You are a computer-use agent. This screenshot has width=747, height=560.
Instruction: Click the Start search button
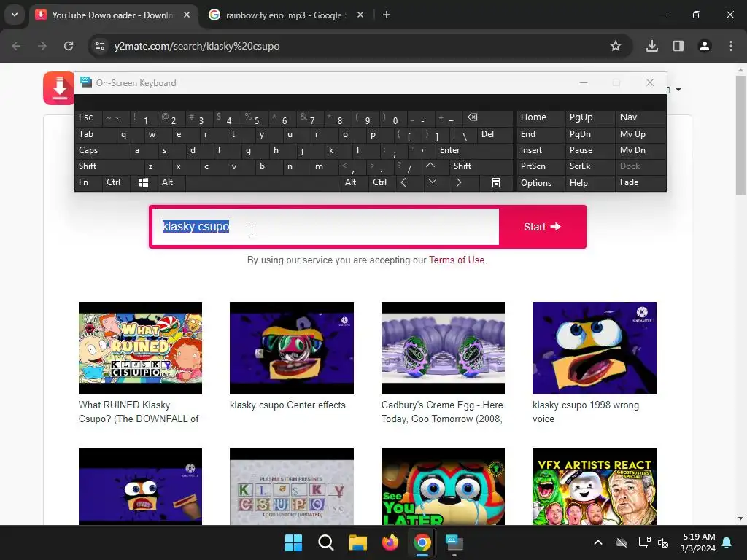[x=542, y=227]
